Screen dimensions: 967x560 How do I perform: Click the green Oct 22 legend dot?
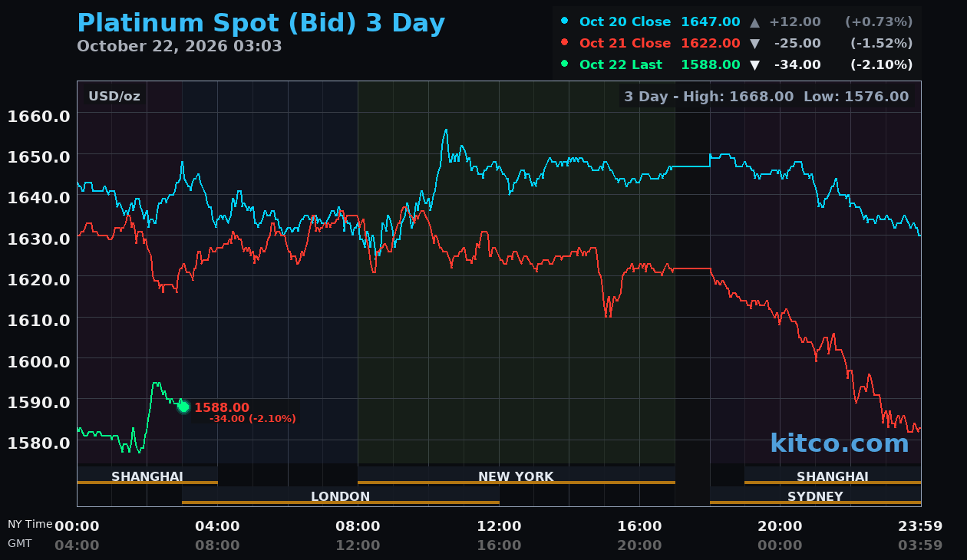(565, 64)
